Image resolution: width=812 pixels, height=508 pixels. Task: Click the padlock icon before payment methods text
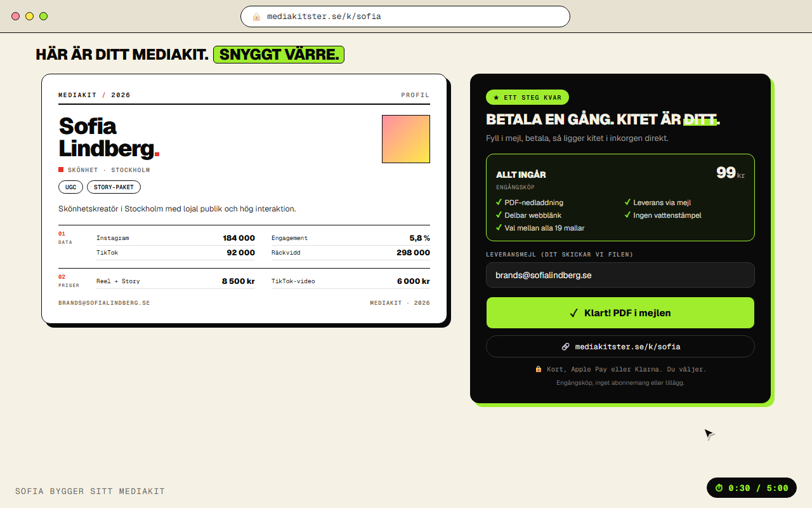[x=539, y=369]
